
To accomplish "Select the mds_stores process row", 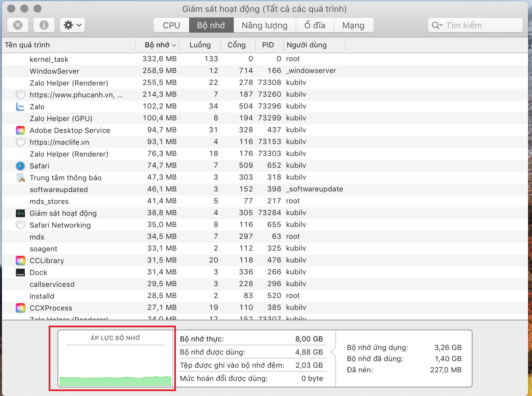I will pos(265,201).
